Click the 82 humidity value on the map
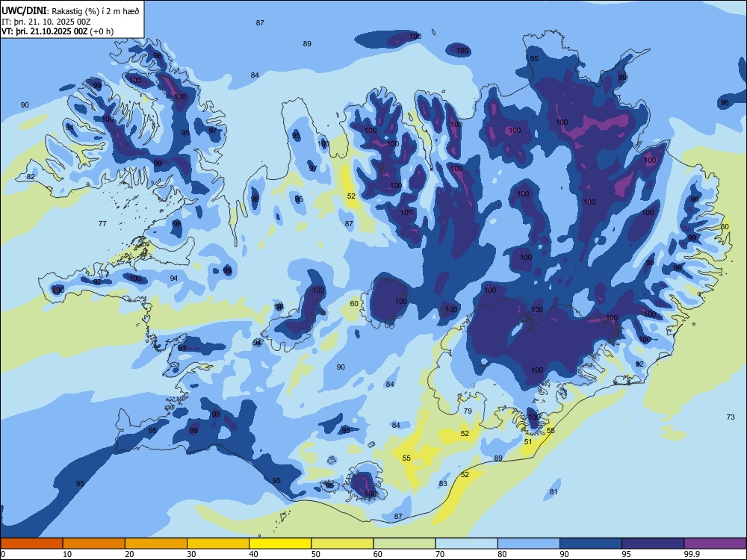747x560 pixels. click(x=31, y=176)
